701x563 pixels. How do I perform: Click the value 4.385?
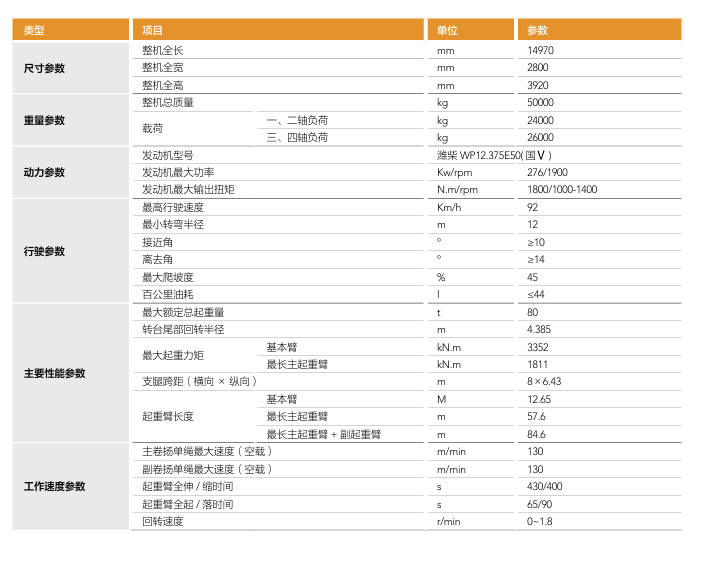(539, 330)
